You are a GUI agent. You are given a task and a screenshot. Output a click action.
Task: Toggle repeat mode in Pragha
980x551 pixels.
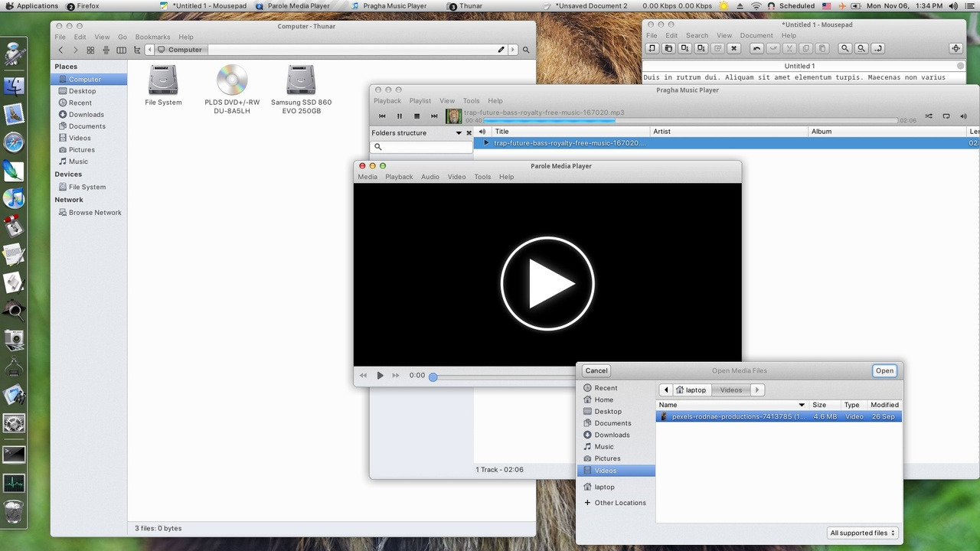(946, 116)
